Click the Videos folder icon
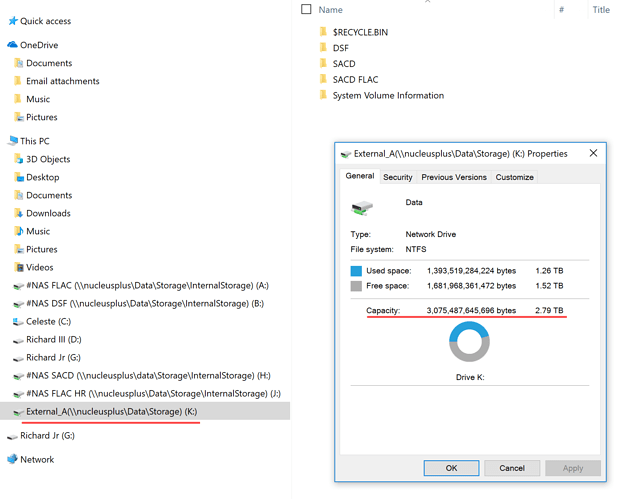The image size is (628, 499). click(18, 267)
